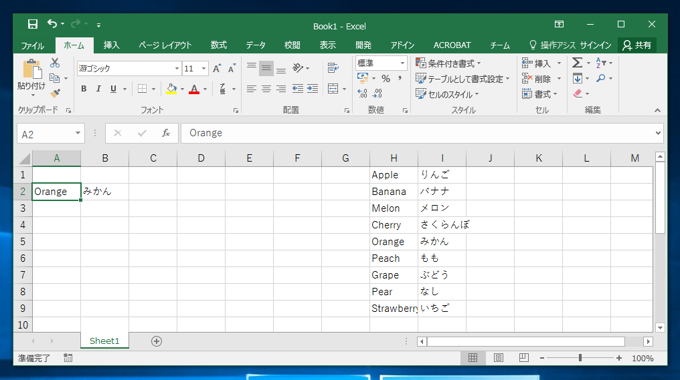The height and width of the screenshot is (380, 680).
Task: Click the Orientation text angle icon
Action: point(298,68)
